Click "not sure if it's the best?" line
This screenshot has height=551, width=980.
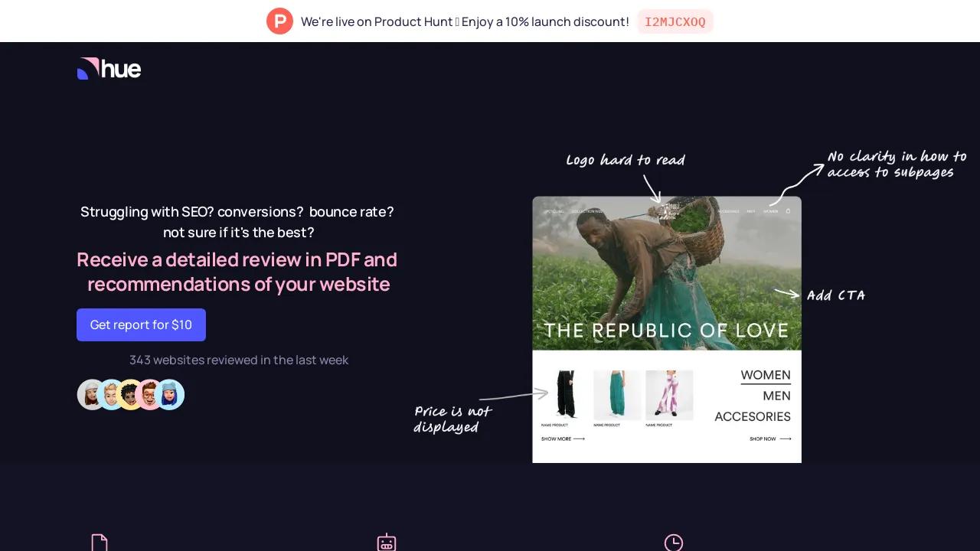[239, 232]
